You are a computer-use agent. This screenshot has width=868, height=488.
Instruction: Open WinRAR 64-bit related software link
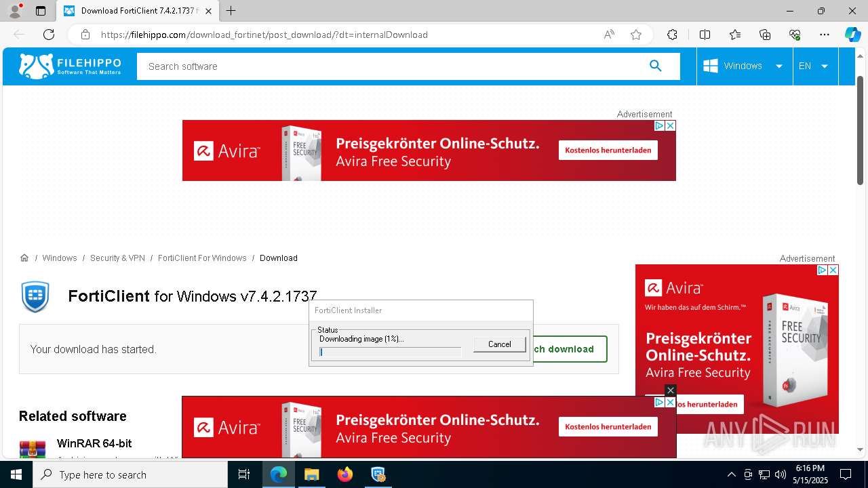pos(94,443)
